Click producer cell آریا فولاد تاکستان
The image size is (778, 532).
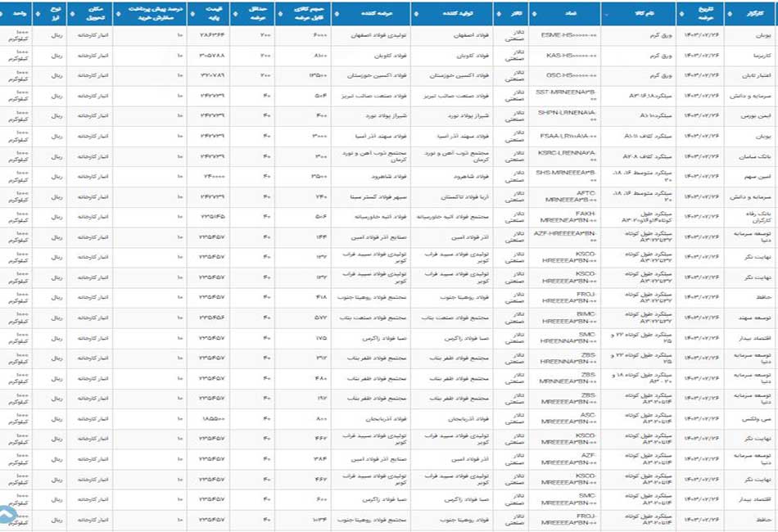(452, 196)
